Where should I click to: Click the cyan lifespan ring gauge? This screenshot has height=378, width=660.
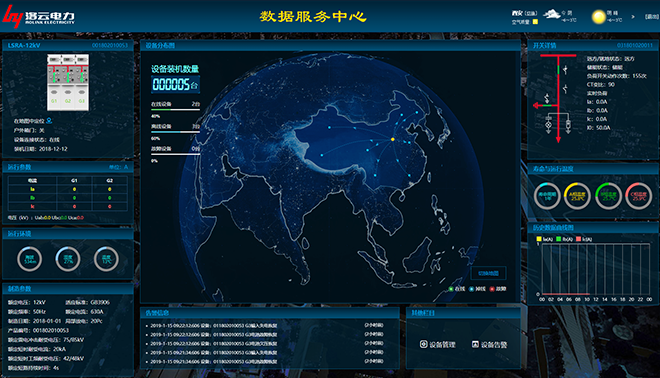(547, 196)
